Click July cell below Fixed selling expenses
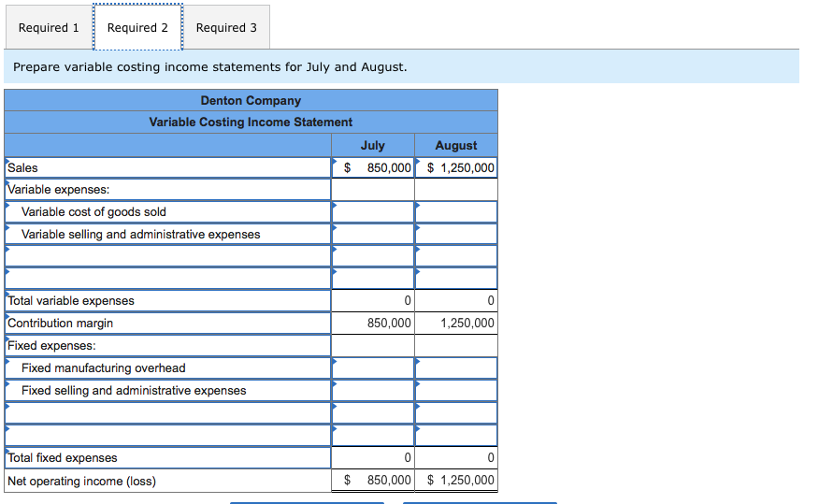Image resolution: width=833 pixels, height=504 pixels. tap(373, 412)
